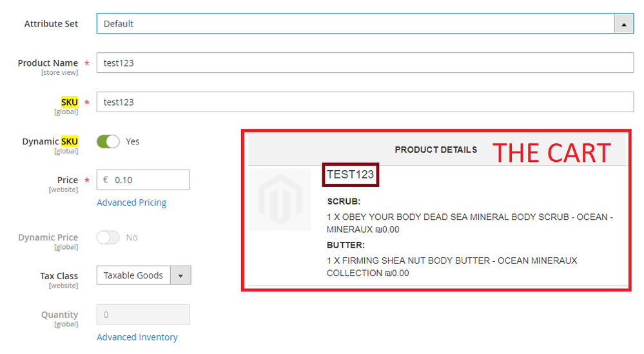
Task: Click the red THE CART annotation text
Action: point(551,153)
